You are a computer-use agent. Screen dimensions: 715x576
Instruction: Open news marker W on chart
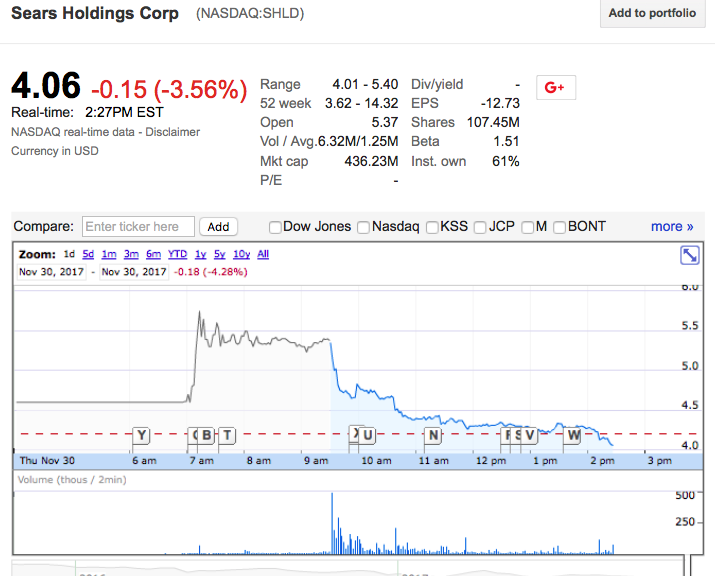(573, 436)
